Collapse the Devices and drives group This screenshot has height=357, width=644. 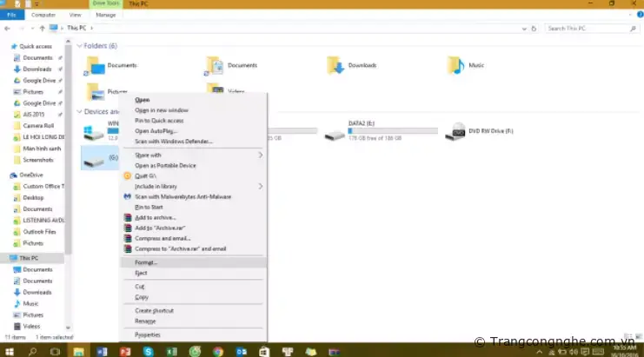tap(80, 111)
